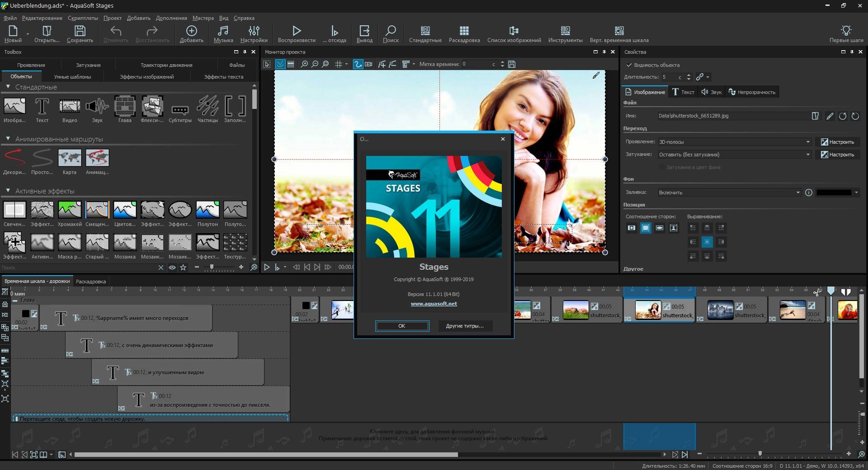The height and width of the screenshot is (470, 868).
Task: Click Настроить next to Затухание
Action: (838, 155)
